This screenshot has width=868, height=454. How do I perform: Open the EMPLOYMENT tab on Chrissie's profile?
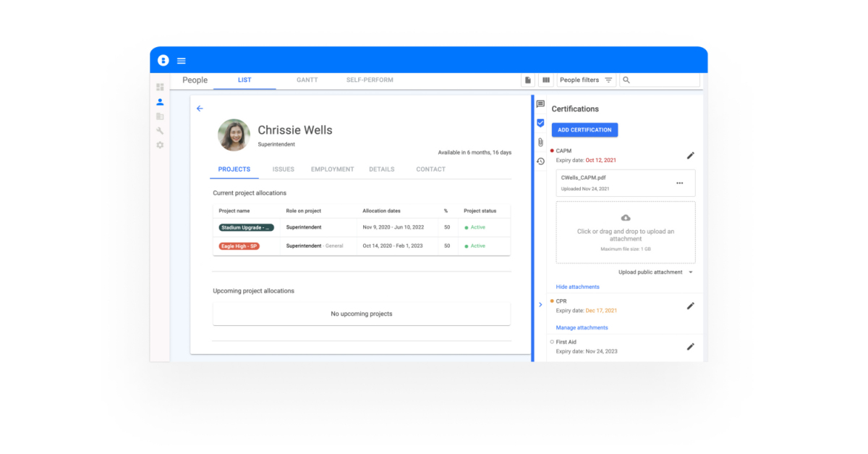[332, 169]
